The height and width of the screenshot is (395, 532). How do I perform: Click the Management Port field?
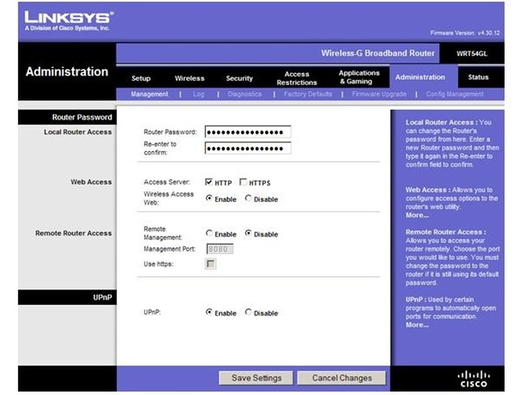220,249
